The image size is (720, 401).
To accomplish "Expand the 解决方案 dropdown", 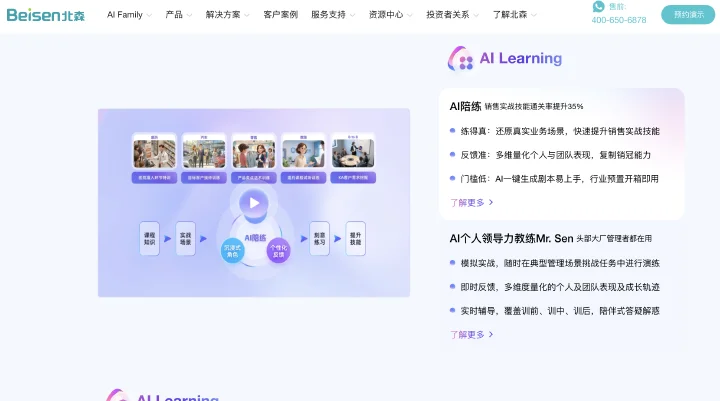I will pos(227,15).
